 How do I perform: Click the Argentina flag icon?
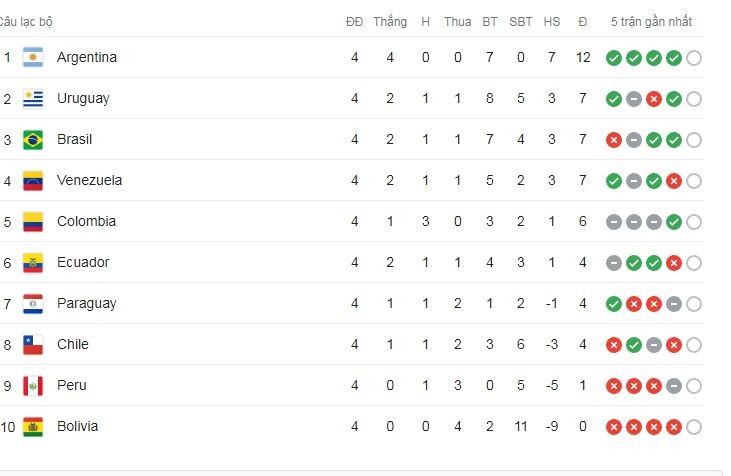pyautogui.click(x=33, y=57)
